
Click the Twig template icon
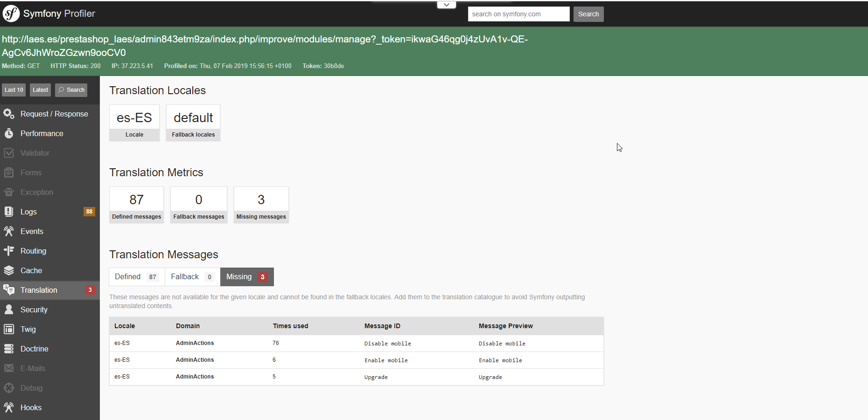tap(9, 329)
